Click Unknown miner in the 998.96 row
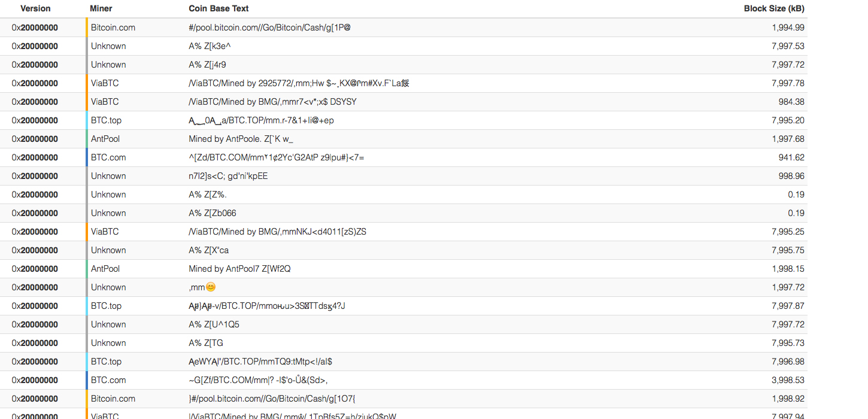Viewport: 868px width, 419px height. pos(108,176)
